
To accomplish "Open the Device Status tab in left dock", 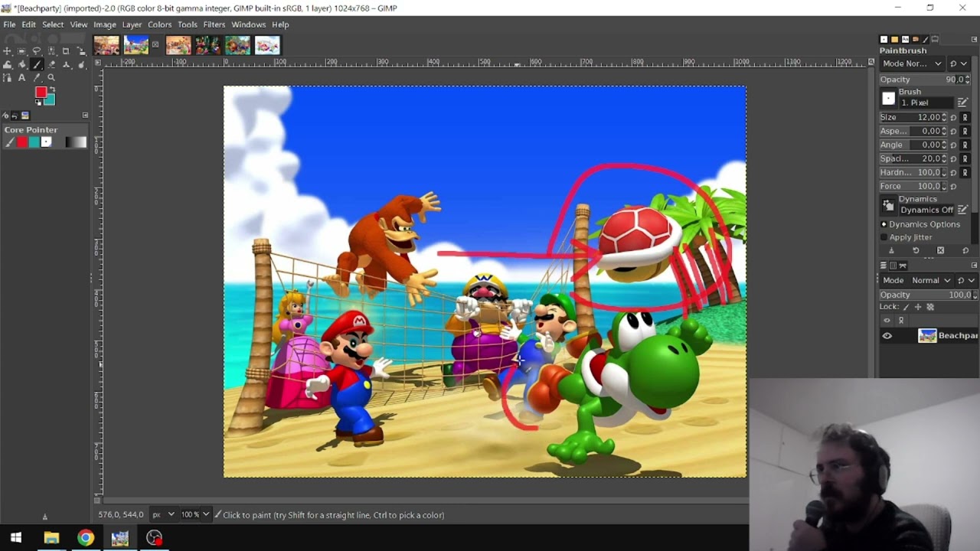I will (6, 116).
